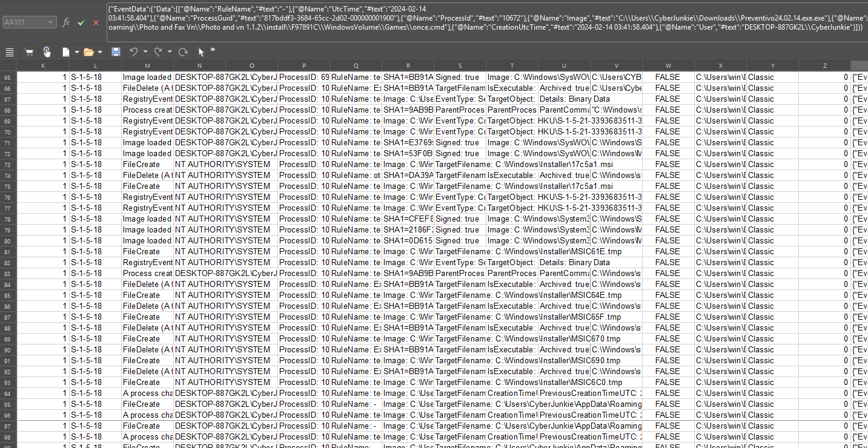This screenshot has width=868, height=448.
Task: Select column W header
Action: pos(668,65)
